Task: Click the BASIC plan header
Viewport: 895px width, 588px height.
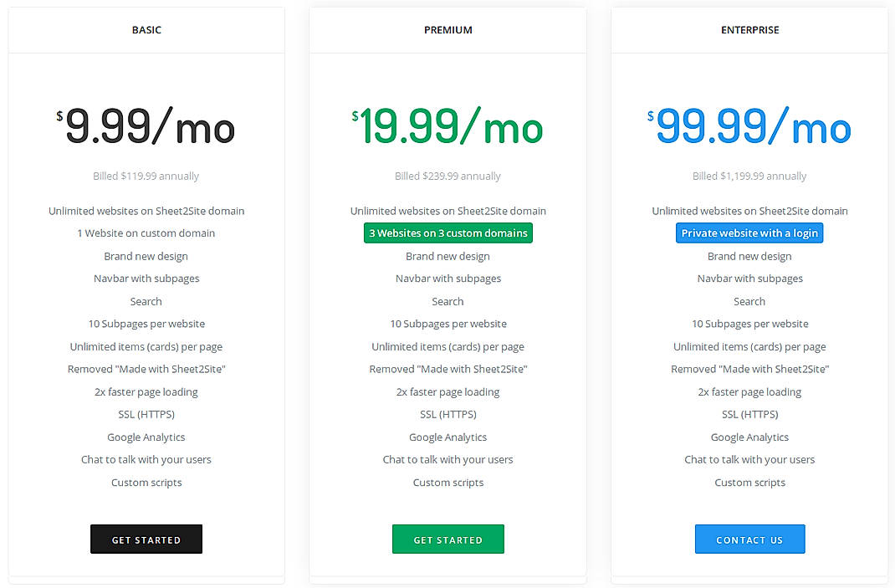Action: (x=146, y=29)
